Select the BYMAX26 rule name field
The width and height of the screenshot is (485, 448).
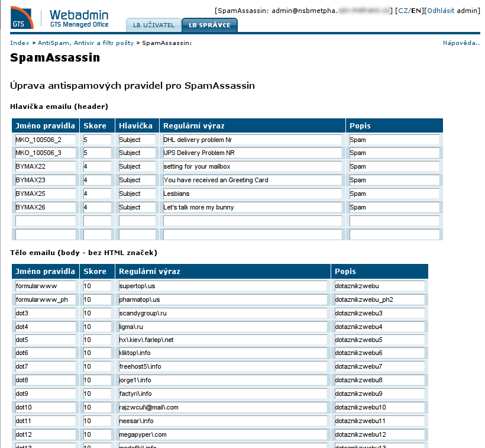pos(46,207)
